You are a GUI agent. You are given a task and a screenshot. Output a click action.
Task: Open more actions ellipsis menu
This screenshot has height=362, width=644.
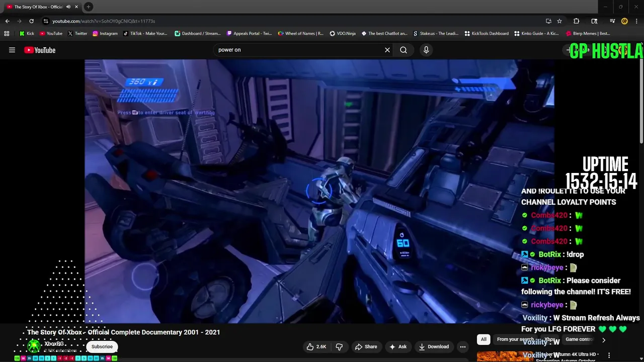coord(463,346)
